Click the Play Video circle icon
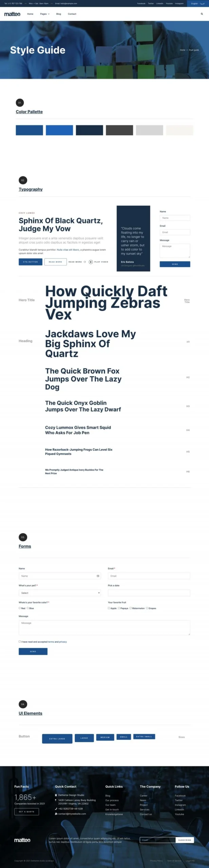This screenshot has width=209, height=868. pos(91,262)
